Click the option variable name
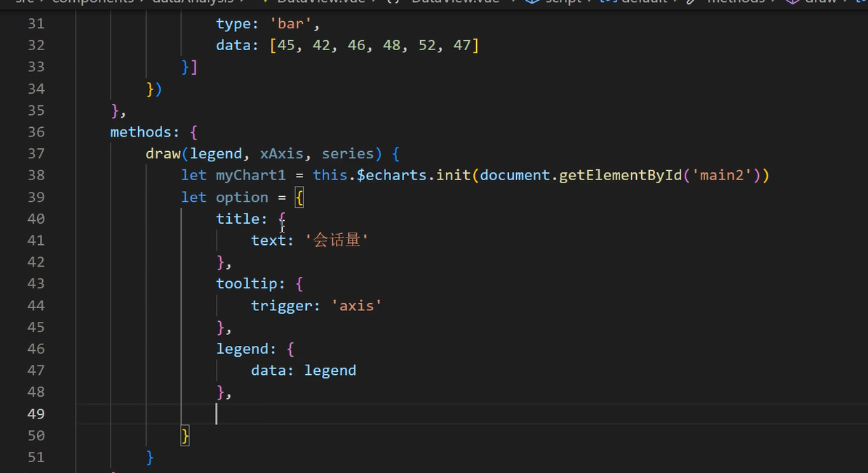This screenshot has height=473, width=868. pos(242,198)
